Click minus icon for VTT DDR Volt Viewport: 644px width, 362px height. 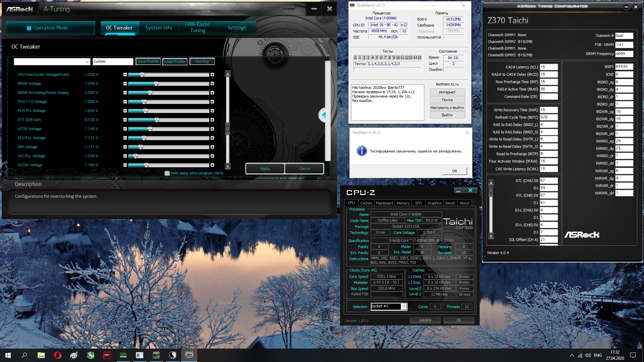125,120
